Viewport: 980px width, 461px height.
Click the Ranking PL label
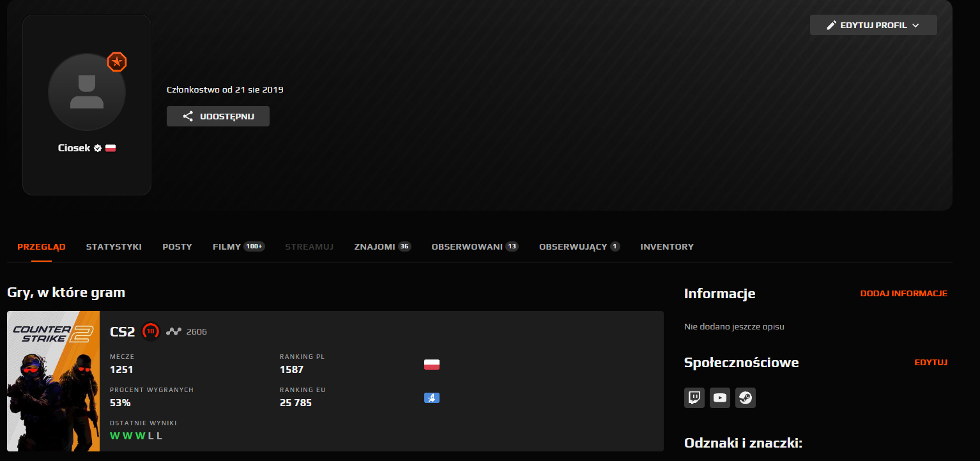tap(303, 356)
